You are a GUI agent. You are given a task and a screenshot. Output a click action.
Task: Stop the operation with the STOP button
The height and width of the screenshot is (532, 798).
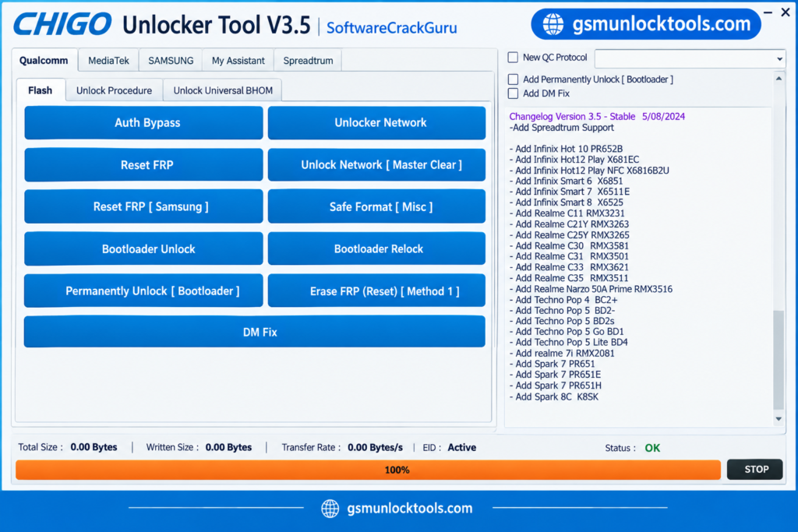754,470
